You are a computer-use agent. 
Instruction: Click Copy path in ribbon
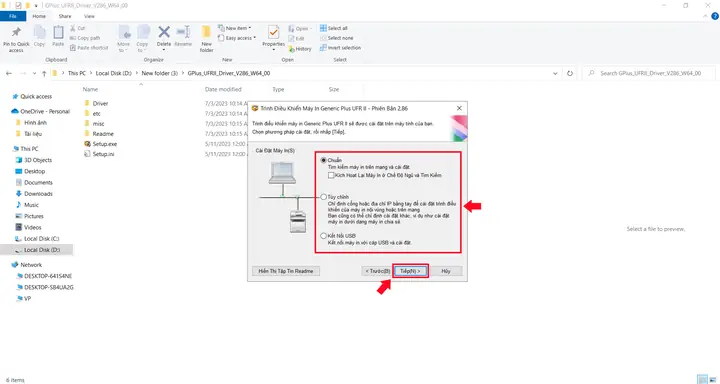85,38
